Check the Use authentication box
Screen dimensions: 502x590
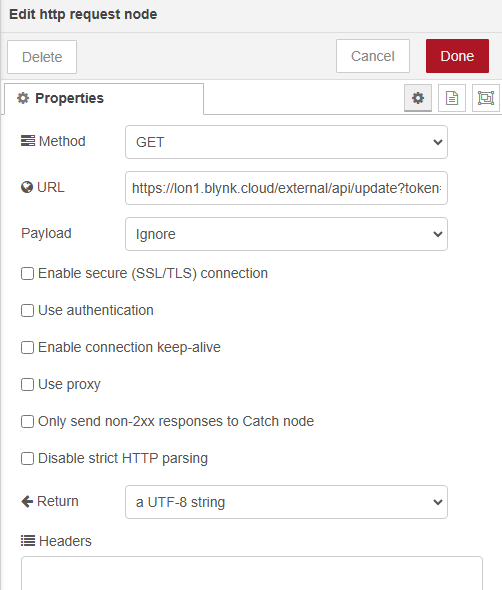tap(27, 310)
